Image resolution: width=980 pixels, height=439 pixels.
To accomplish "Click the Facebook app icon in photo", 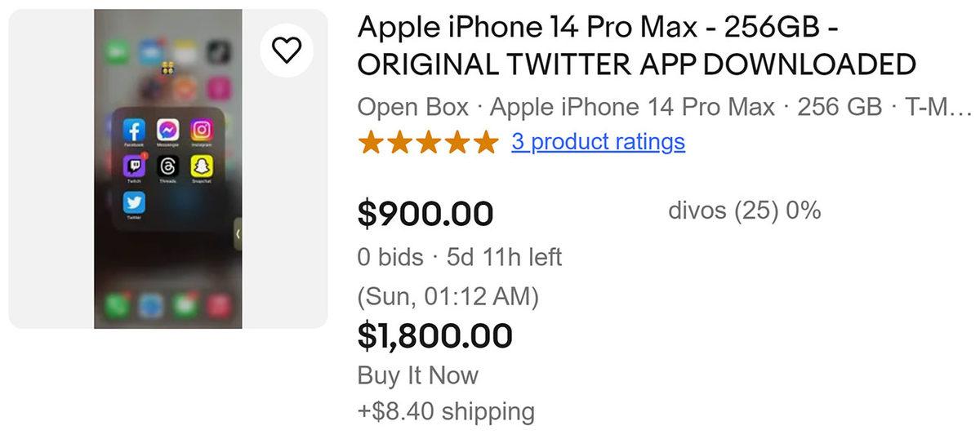I will coord(134,131).
